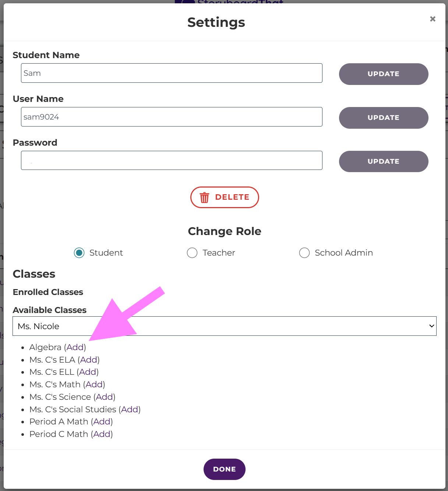The width and height of the screenshot is (448, 491).
Task: Click into the Student Name field
Action: point(172,73)
